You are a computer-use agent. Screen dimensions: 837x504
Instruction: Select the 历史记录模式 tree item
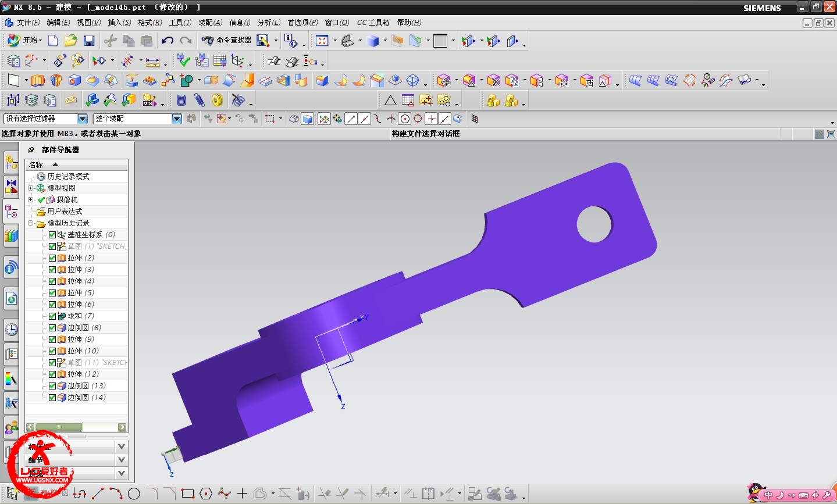[x=68, y=176]
